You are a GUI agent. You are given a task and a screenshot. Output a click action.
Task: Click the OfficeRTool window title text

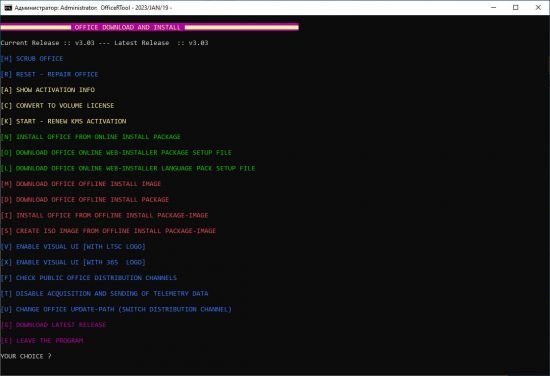(x=93, y=8)
